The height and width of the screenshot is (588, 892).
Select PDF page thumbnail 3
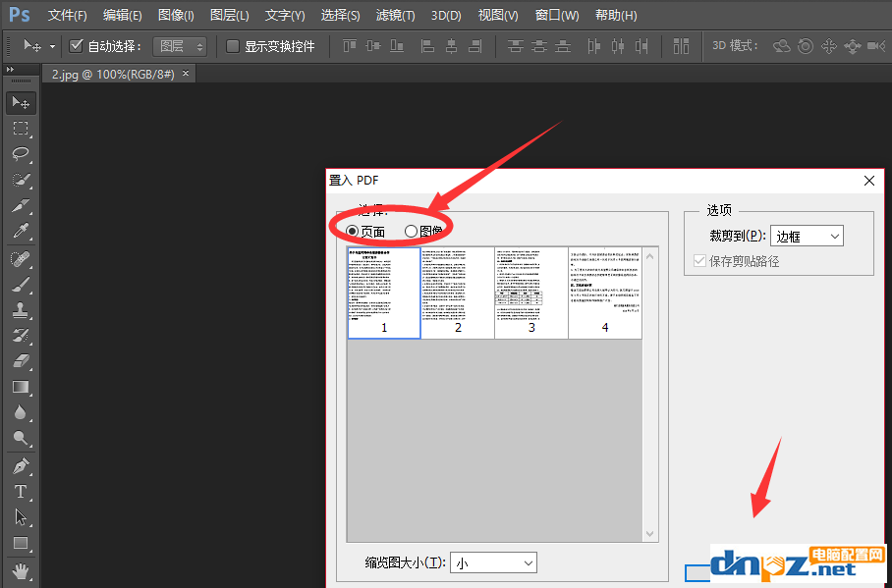[x=531, y=293]
